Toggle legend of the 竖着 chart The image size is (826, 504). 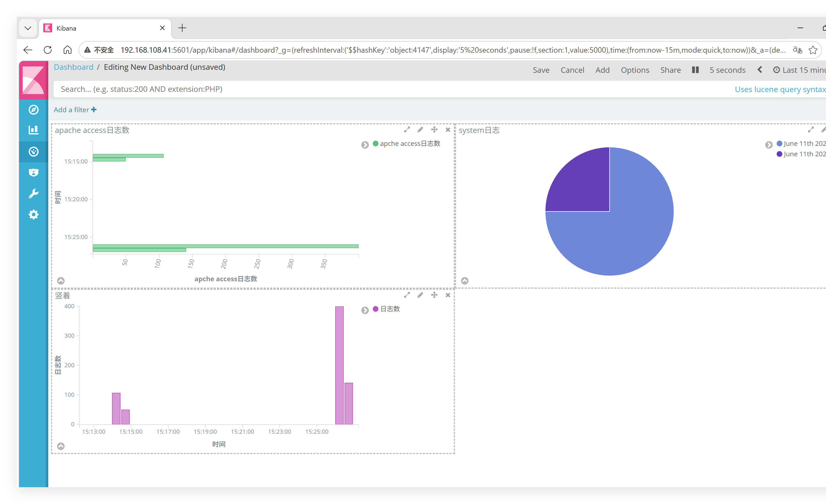point(365,310)
